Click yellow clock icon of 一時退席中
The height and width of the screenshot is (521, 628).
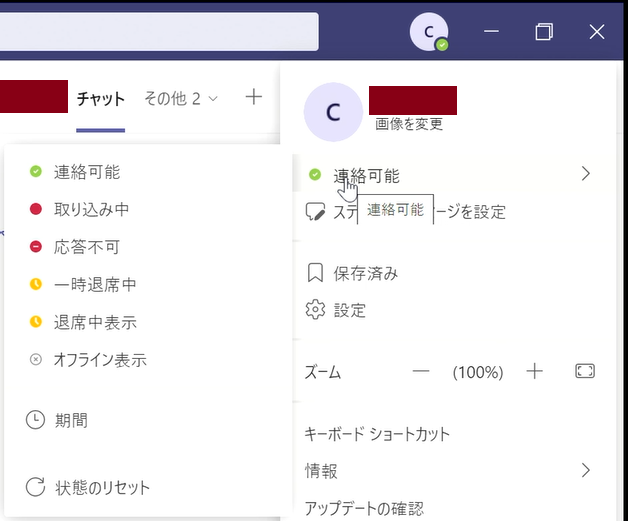coord(36,284)
